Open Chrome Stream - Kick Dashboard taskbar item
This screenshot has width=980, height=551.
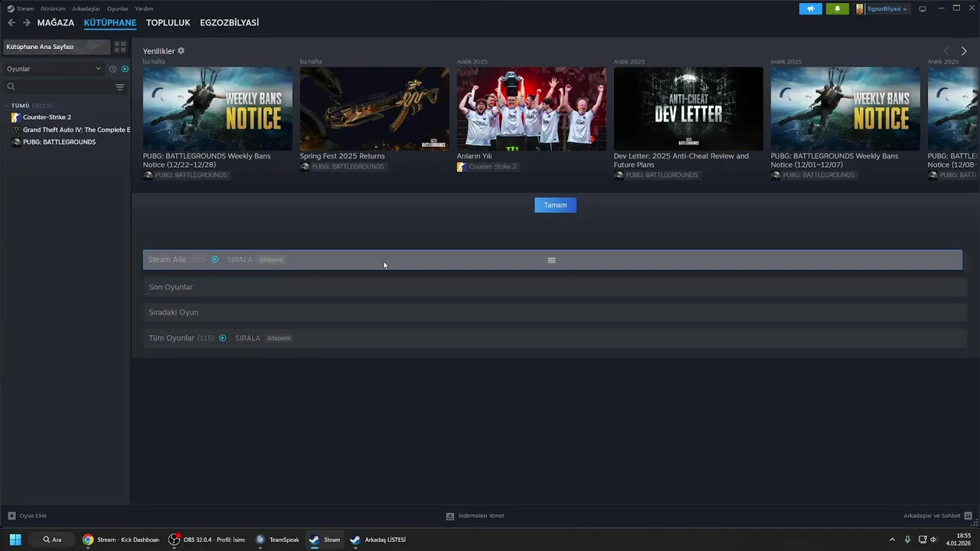tap(121, 540)
